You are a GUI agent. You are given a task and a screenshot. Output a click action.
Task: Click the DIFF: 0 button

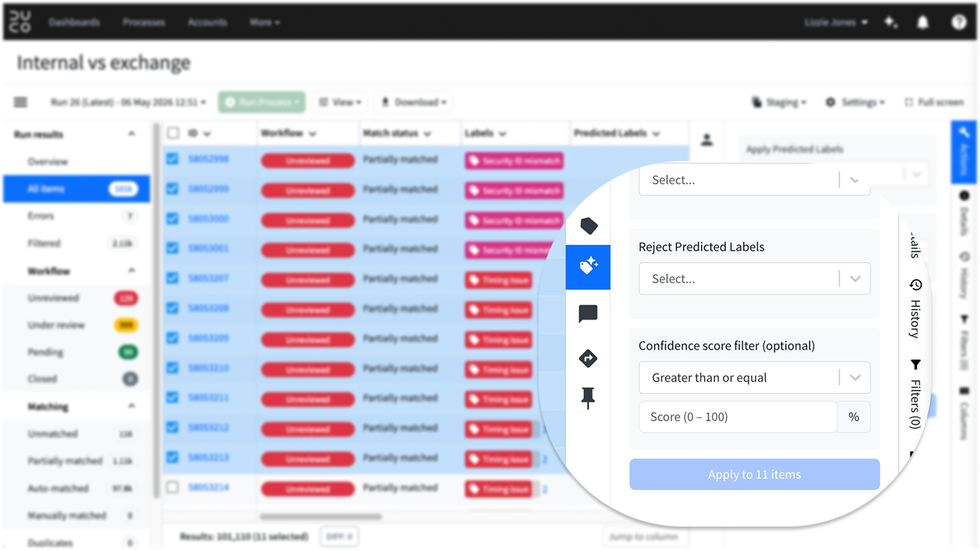pyautogui.click(x=340, y=536)
